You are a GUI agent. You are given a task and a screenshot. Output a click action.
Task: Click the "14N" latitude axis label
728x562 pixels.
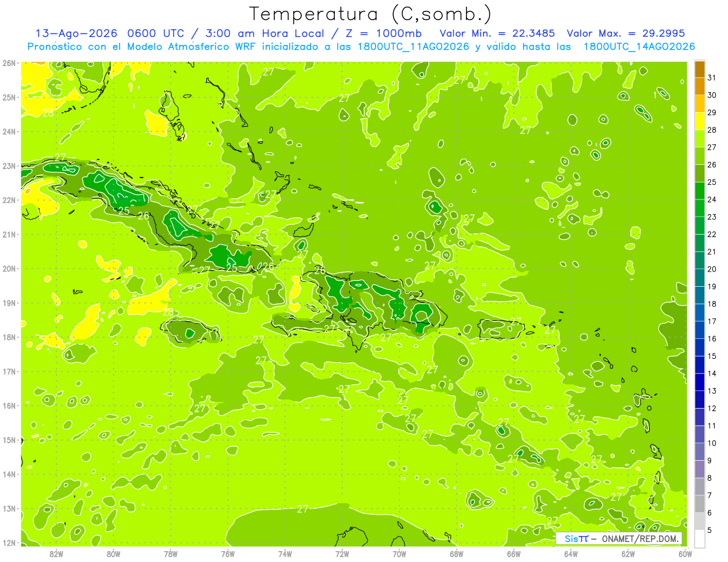click(x=9, y=474)
